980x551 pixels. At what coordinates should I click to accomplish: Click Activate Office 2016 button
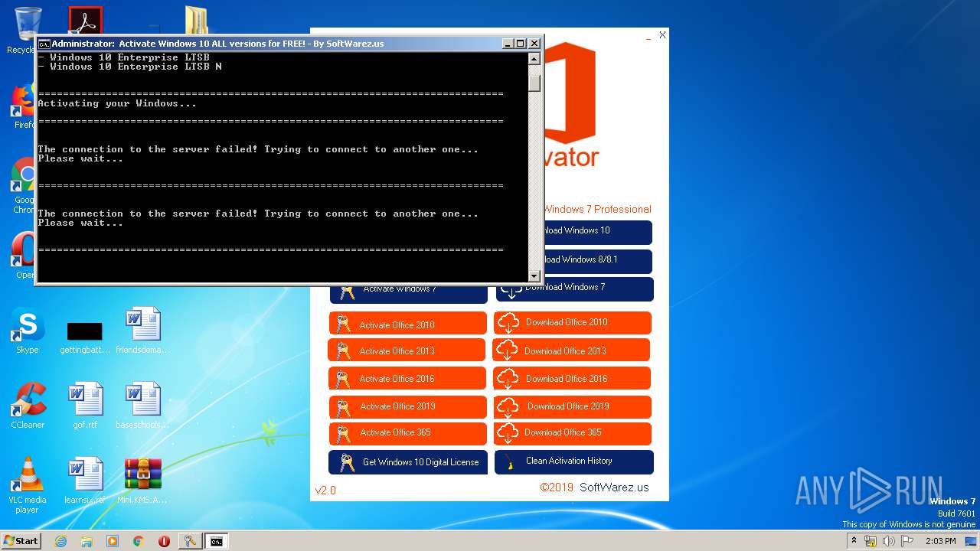pyautogui.click(x=407, y=378)
